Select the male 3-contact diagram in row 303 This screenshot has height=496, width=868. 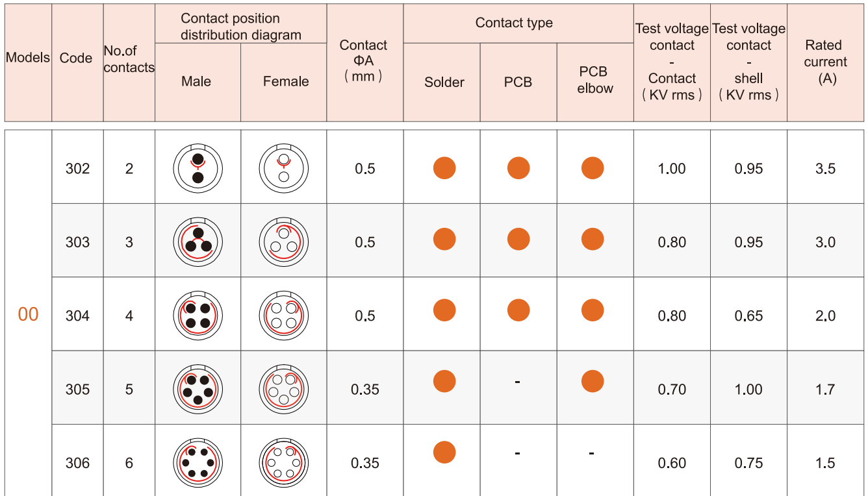pos(198,242)
